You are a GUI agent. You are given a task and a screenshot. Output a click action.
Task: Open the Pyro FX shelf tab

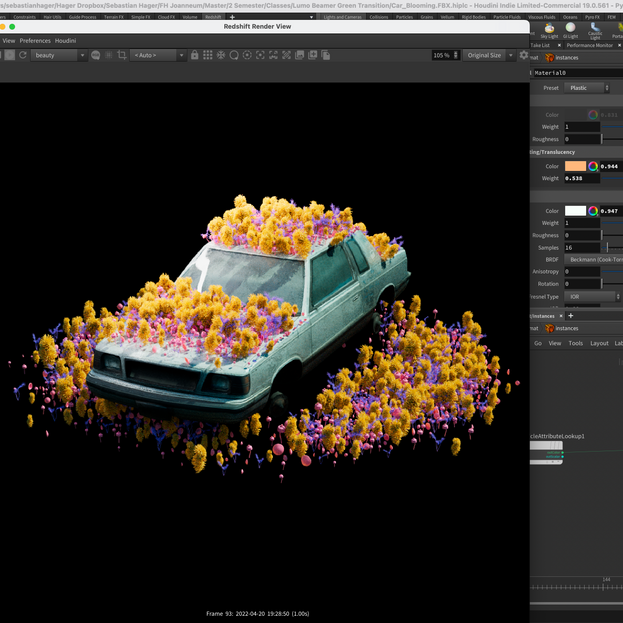592,17
